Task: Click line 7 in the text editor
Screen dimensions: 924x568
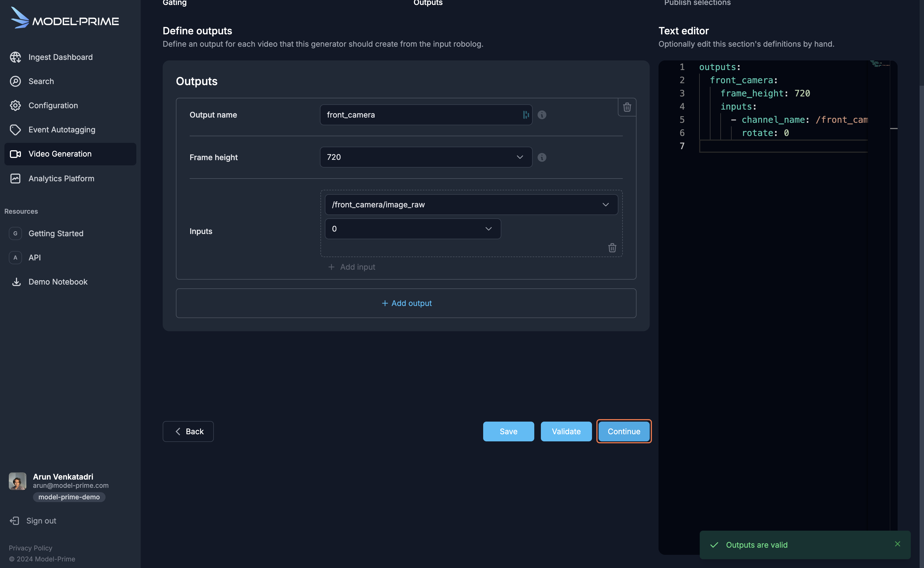Action: [x=783, y=146]
